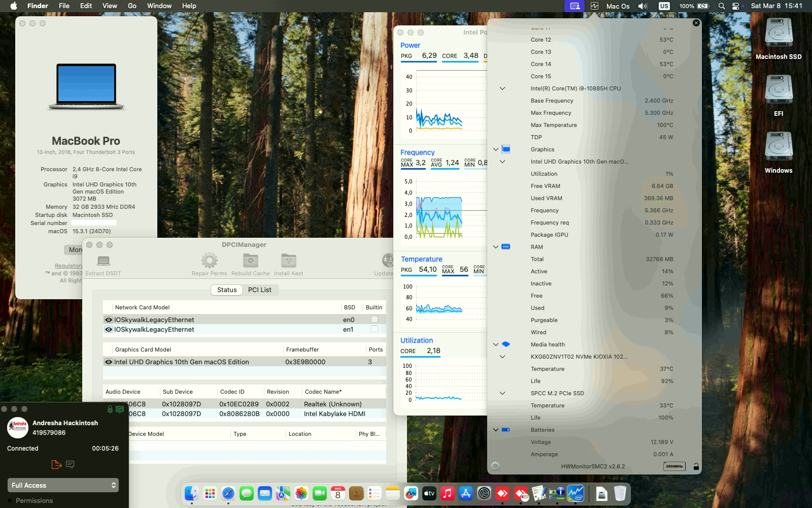Open the Go menu in the menu bar
Screen dimensions: 812x508
click(x=131, y=6)
